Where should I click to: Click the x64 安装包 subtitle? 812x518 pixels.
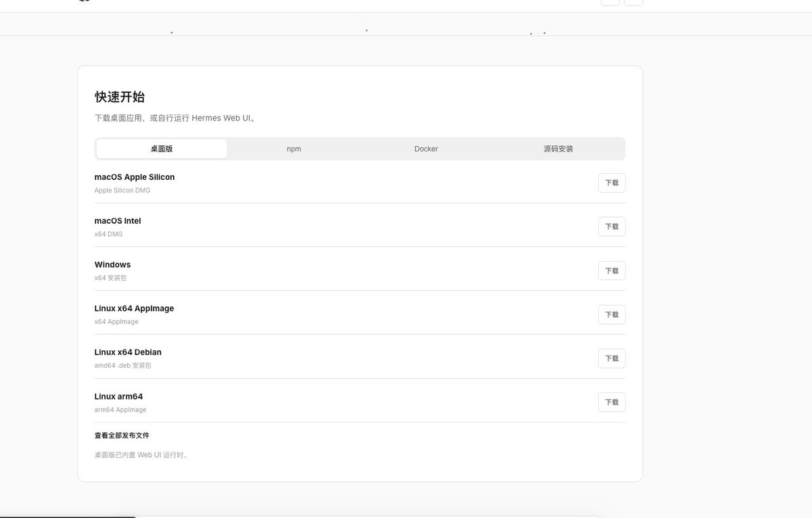point(110,278)
